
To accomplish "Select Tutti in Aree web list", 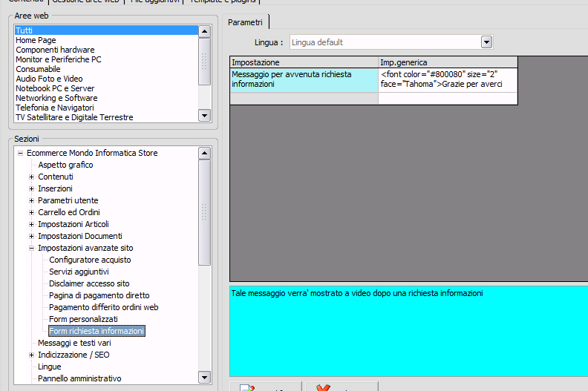I will click(x=106, y=30).
